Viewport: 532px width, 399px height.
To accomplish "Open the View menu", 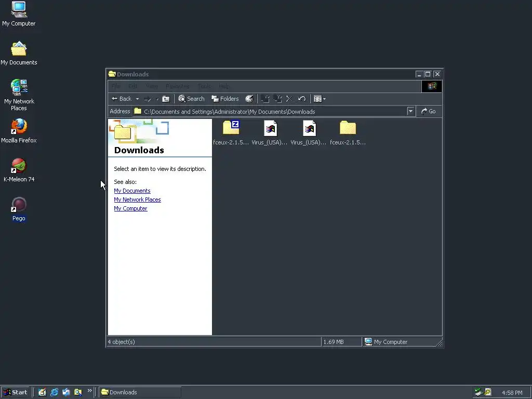I will [x=152, y=86].
